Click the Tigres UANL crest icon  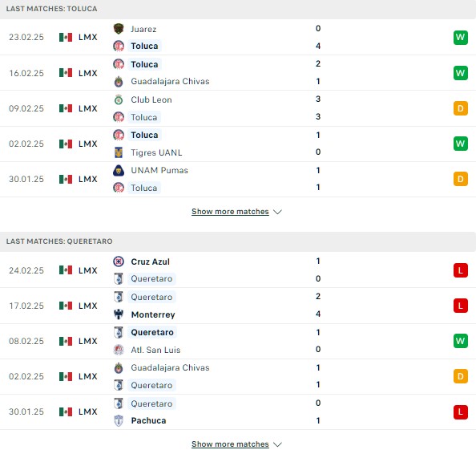(x=119, y=152)
